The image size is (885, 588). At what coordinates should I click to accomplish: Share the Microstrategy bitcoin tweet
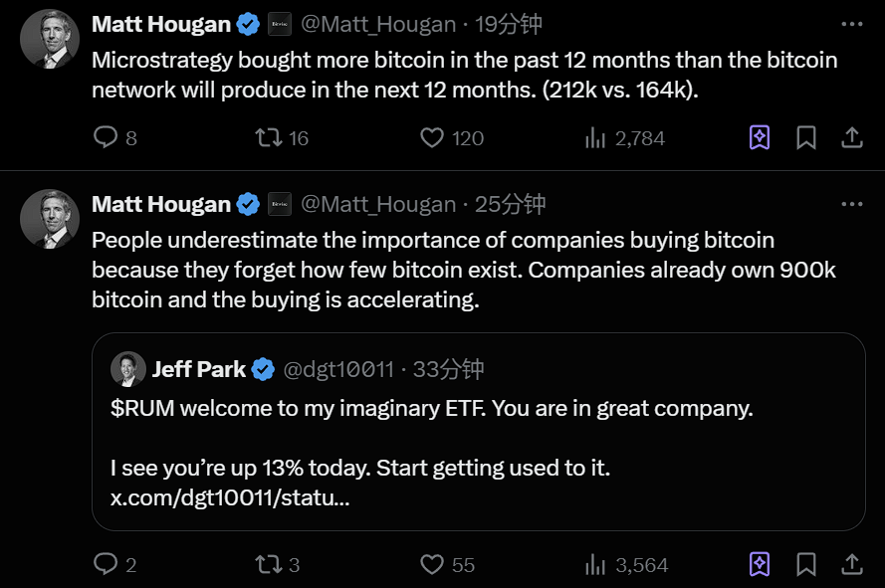(852, 137)
